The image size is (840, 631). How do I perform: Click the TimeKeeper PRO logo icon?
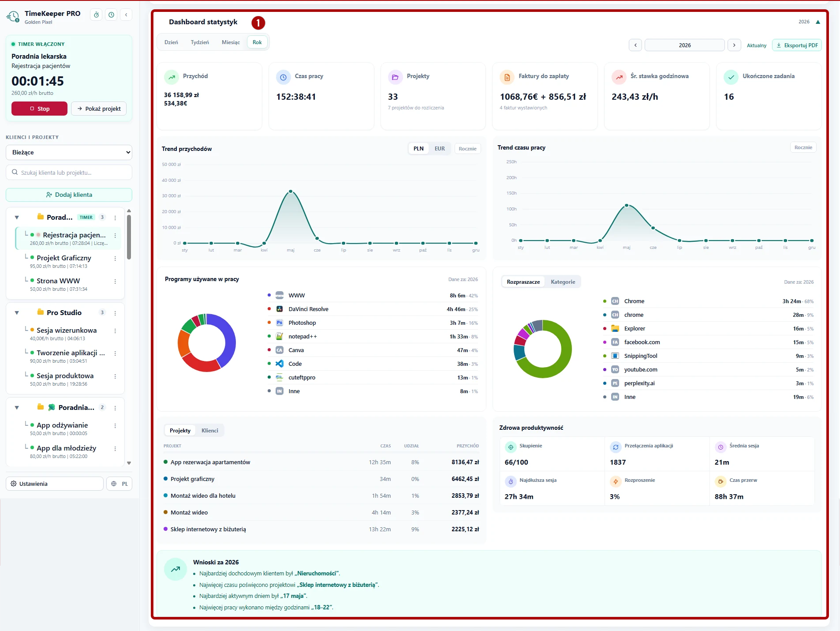(x=13, y=17)
